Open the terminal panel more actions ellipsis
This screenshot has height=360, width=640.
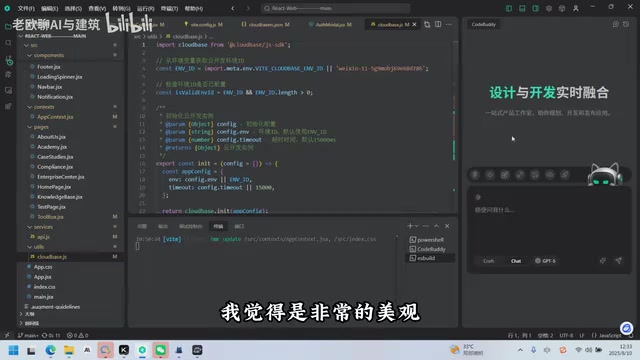pyautogui.click(x=426, y=226)
